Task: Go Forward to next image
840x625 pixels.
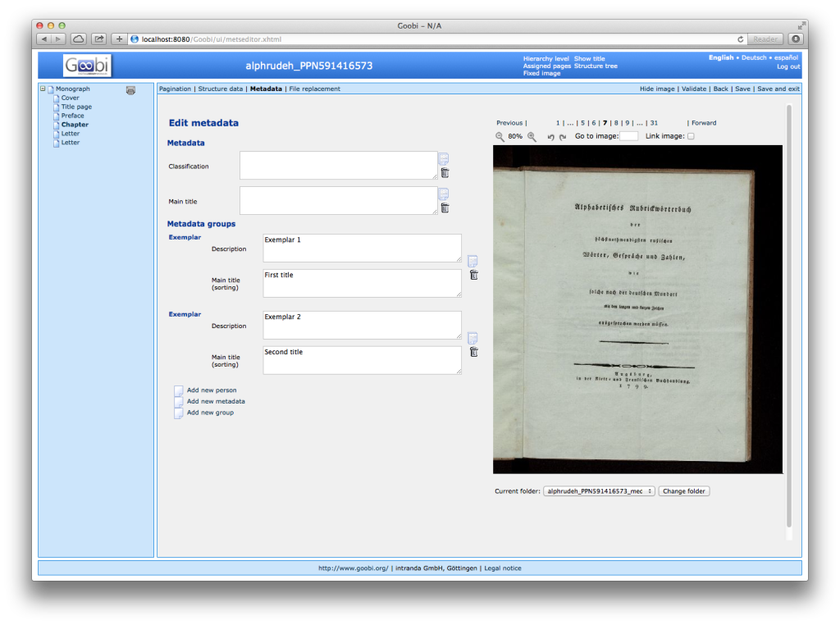Action: (704, 123)
